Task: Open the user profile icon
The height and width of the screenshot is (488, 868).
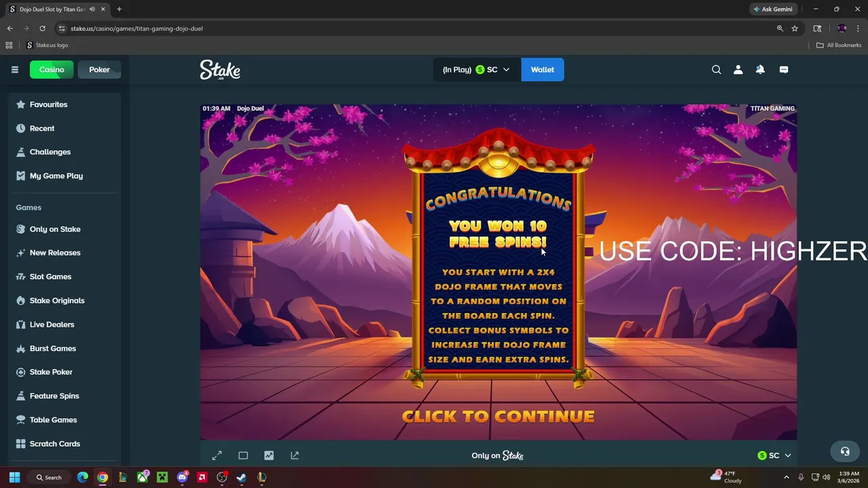Action: (738, 70)
